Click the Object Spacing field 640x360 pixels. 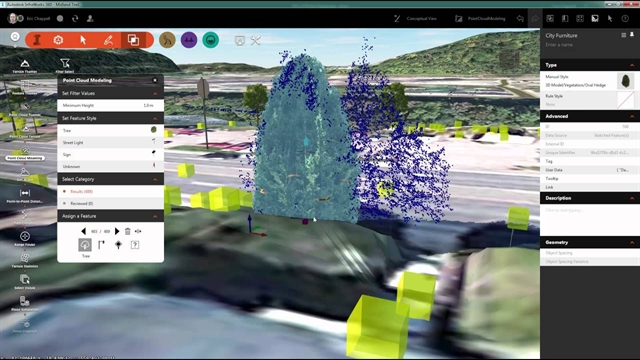(x=590, y=253)
